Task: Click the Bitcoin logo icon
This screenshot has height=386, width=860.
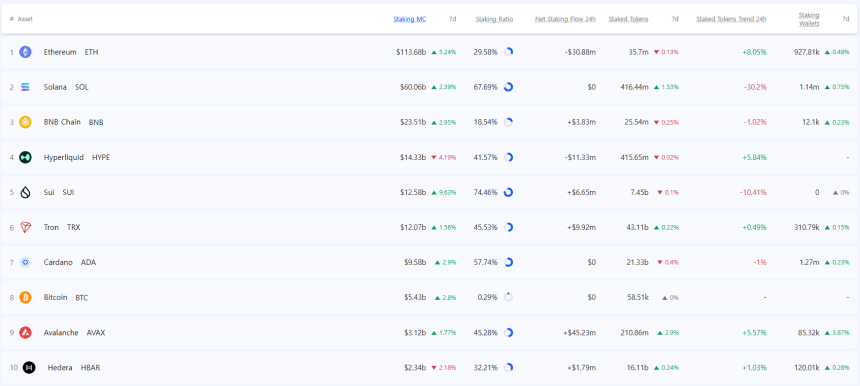Action: [x=25, y=298]
